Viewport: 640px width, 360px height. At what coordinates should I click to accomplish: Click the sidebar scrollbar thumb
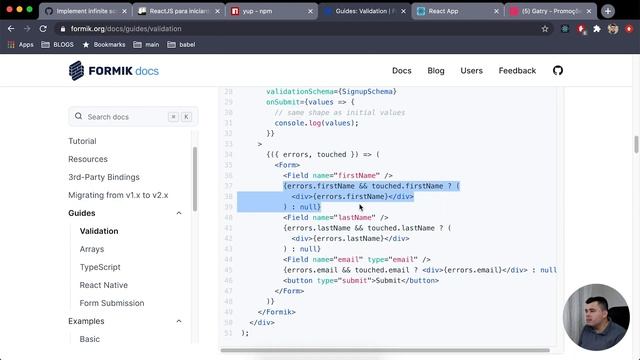click(195, 179)
